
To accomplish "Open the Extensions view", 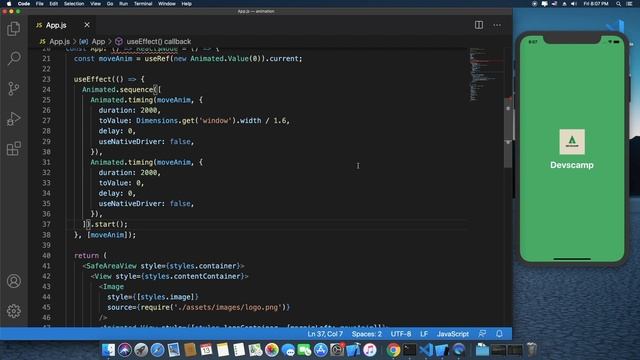I will point(13,149).
